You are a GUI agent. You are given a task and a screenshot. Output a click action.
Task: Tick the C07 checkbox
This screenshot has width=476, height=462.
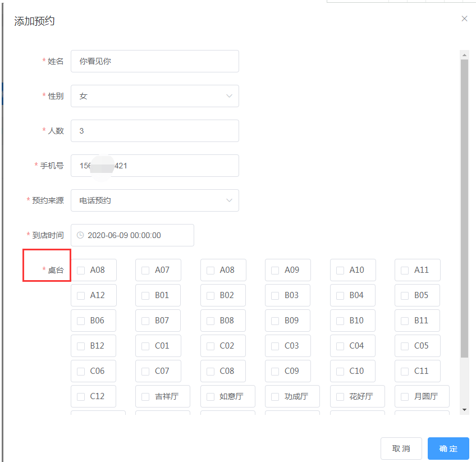click(145, 372)
